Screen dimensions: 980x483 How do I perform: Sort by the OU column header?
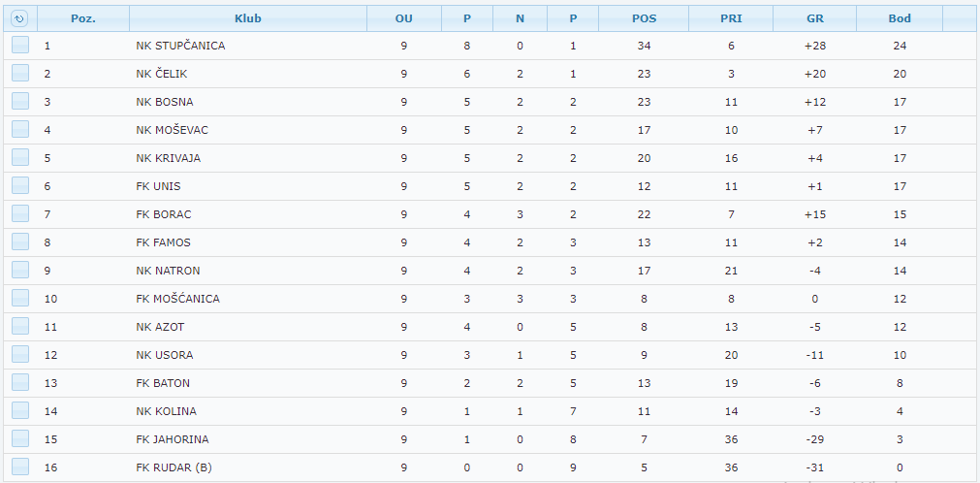click(x=403, y=18)
